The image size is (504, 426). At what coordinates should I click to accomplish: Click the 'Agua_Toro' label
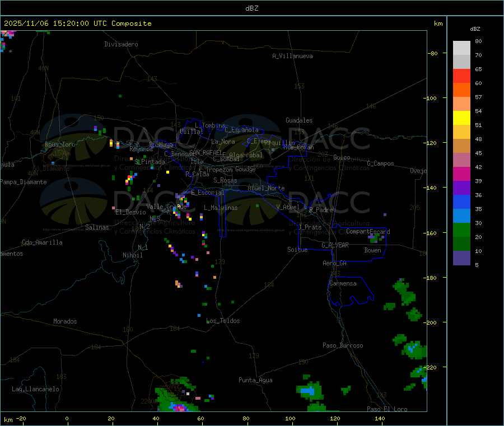coord(60,144)
